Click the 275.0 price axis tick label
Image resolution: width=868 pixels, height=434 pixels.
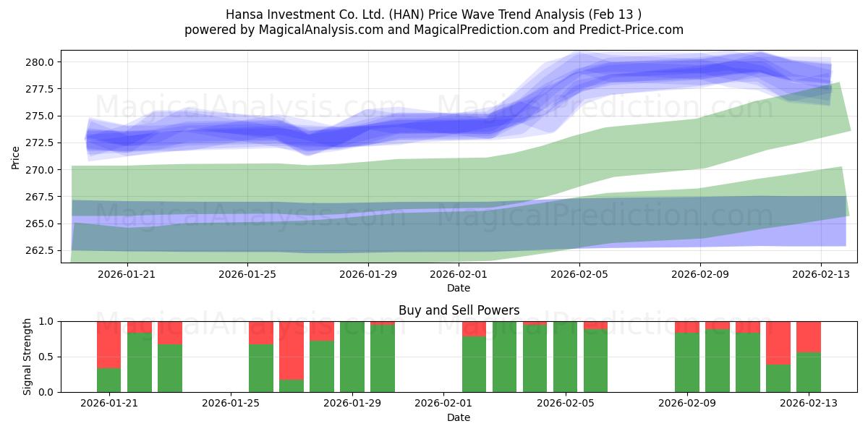pos(41,116)
